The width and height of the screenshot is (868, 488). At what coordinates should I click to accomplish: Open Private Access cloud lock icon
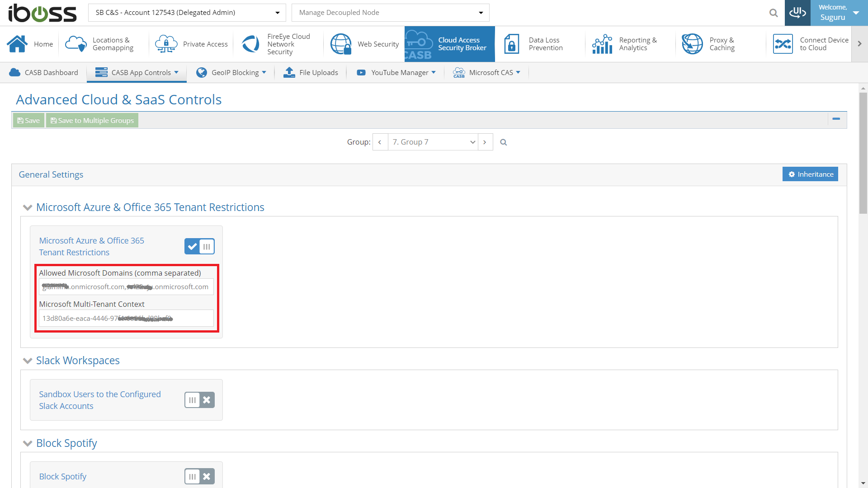coord(166,44)
